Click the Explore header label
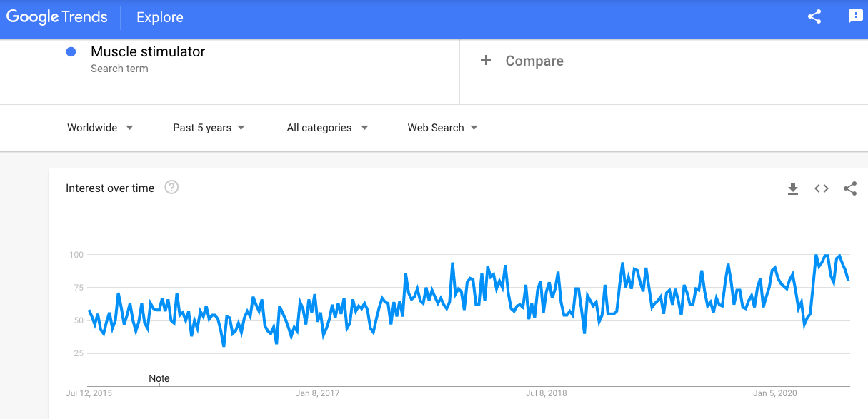 (x=160, y=17)
